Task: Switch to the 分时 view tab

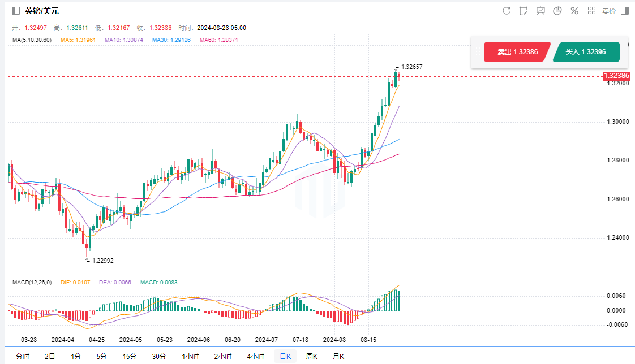Action: click(23, 356)
